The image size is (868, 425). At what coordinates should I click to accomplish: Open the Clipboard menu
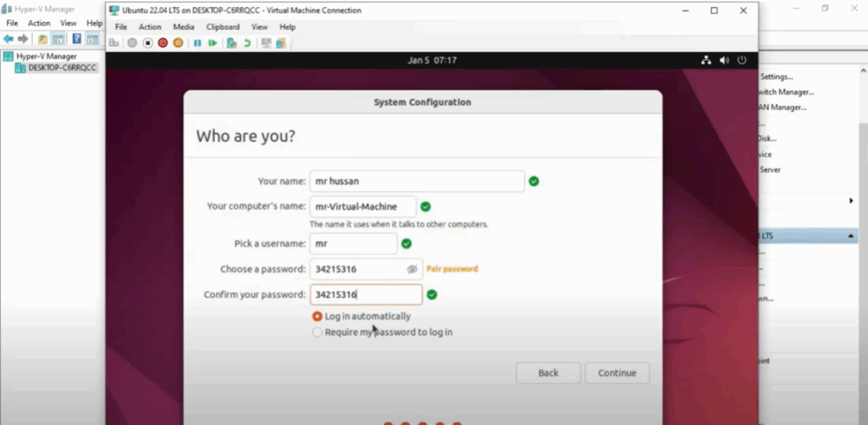click(223, 26)
